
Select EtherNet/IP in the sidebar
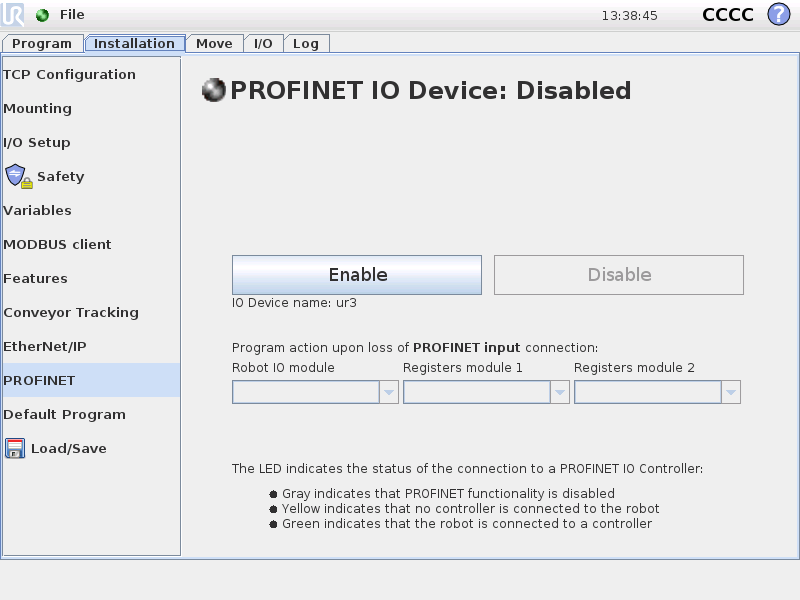tap(91, 346)
